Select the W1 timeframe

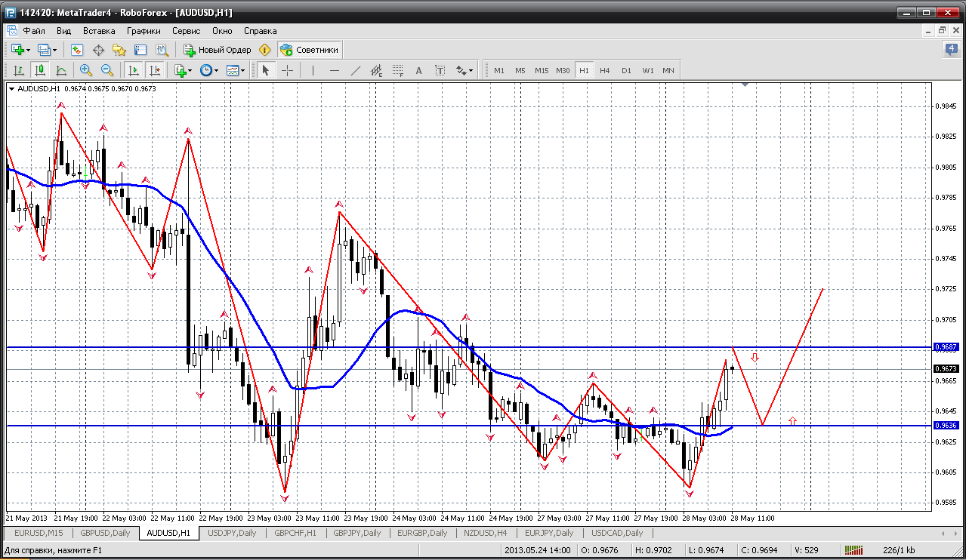648,70
